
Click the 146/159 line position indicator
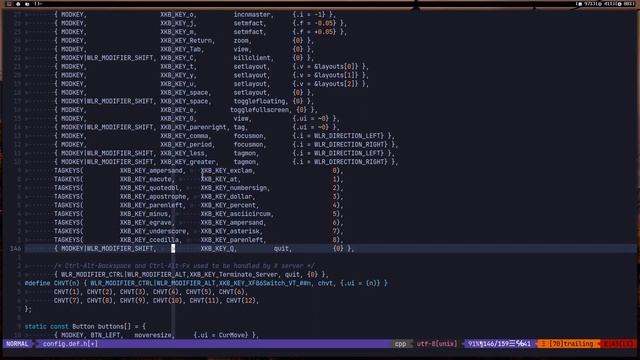coord(495,344)
